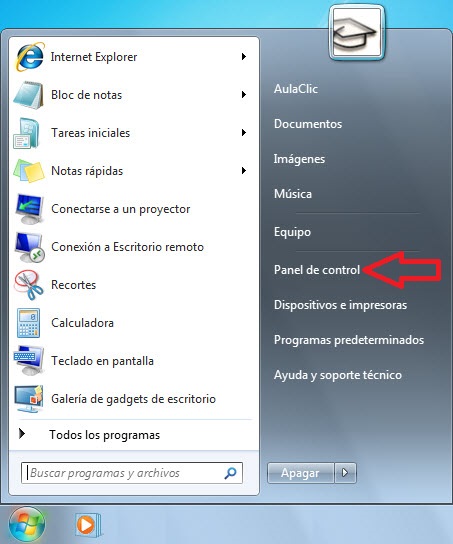Open Ayuda y soporte técnico
The image size is (453, 544).
338,375
